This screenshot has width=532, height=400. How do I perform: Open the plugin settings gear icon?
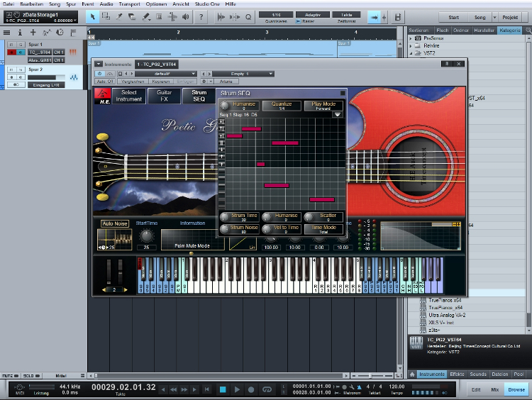204,82
